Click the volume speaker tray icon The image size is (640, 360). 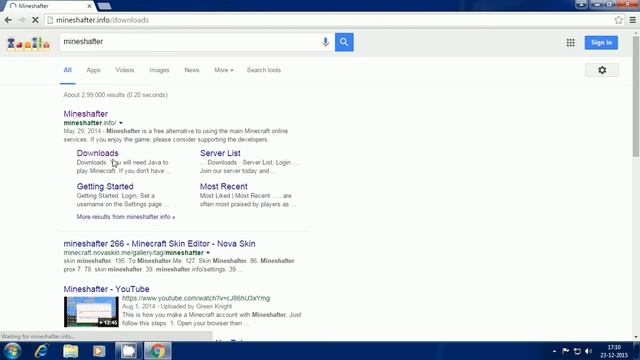coord(588,351)
